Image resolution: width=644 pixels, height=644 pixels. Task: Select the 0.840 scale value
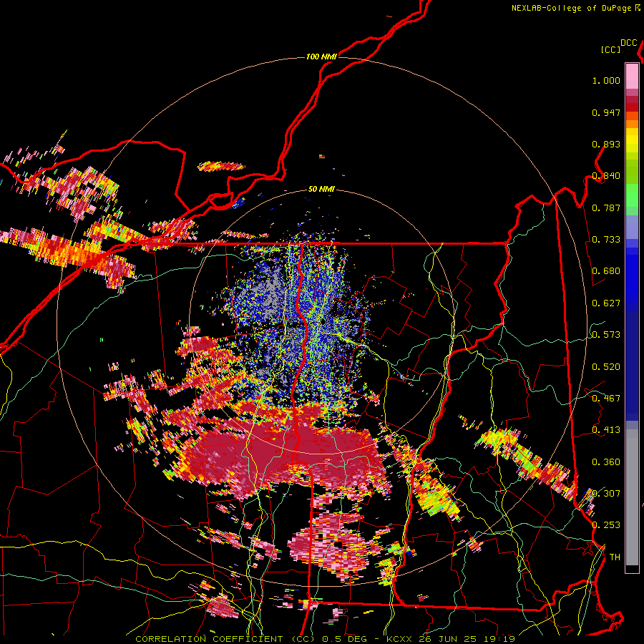tap(606, 176)
